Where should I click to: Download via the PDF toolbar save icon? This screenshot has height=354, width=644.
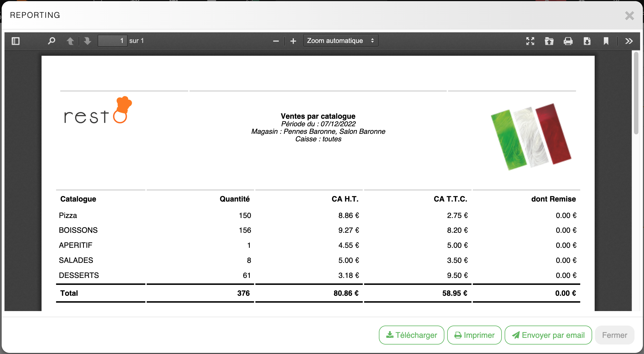click(587, 41)
